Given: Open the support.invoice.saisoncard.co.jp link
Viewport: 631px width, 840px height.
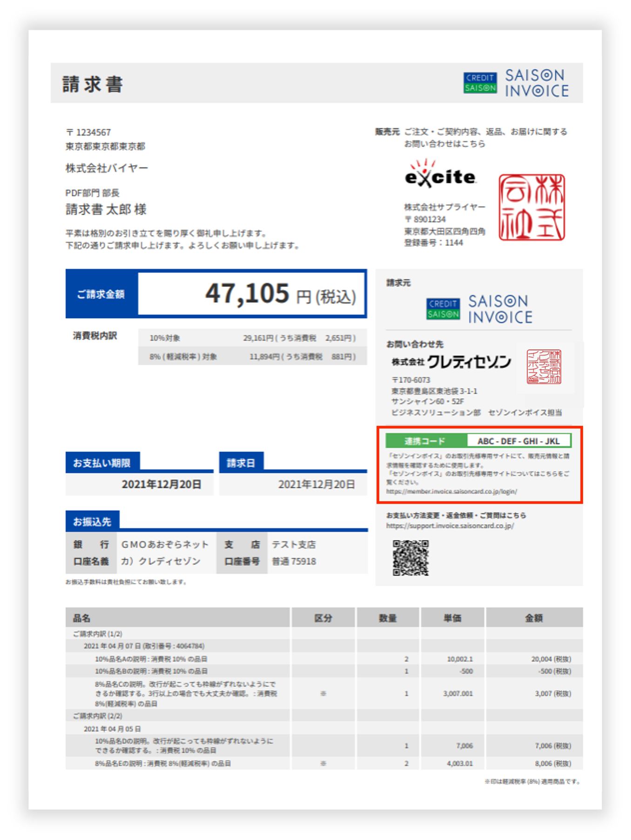Looking at the screenshot, I should click(x=450, y=526).
